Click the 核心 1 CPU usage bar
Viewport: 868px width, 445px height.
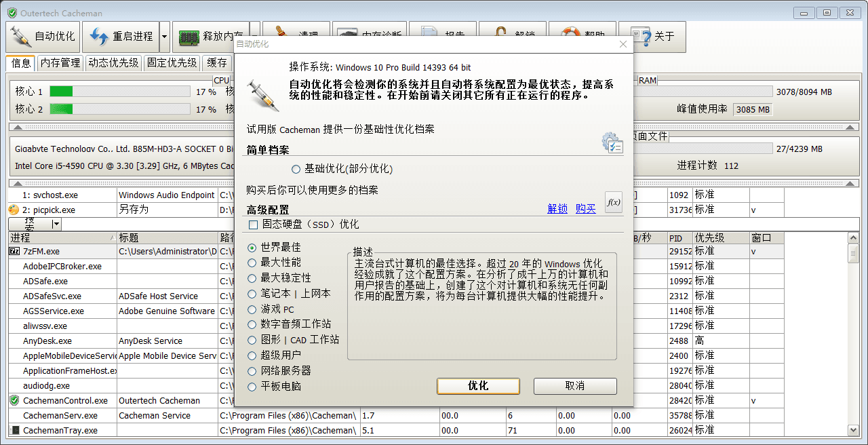(120, 92)
